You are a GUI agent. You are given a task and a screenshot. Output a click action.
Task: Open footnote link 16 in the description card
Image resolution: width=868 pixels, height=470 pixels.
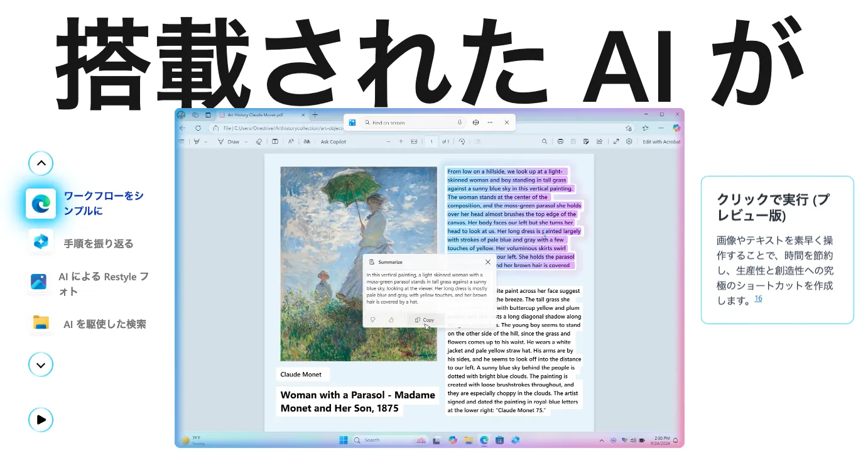coord(758,299)
